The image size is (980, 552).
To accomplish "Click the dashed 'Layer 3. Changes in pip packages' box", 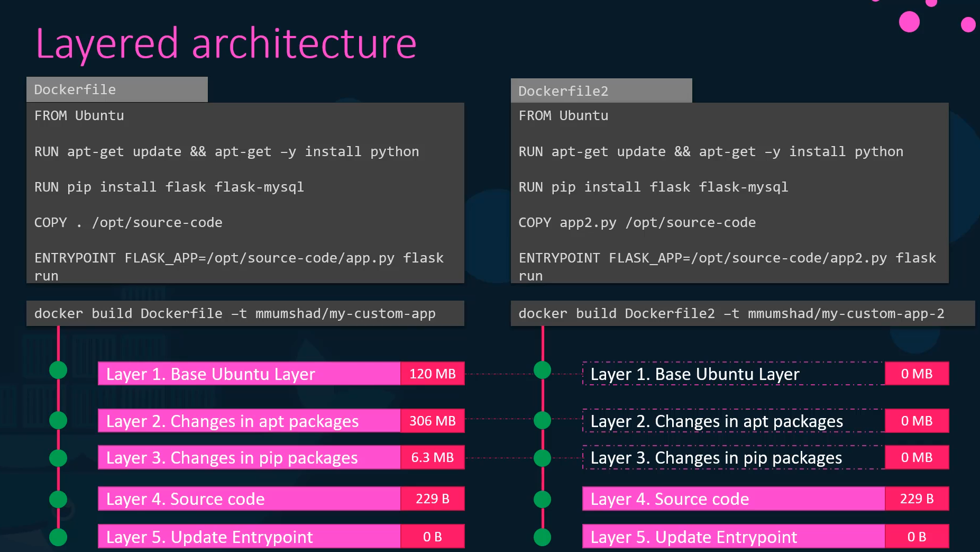I will 734,457.
